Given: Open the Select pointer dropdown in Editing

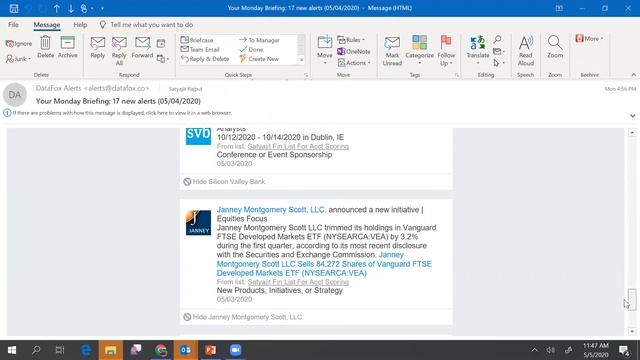Looking at the screenshot, I should pyautogui.click(x=499, y=63).
